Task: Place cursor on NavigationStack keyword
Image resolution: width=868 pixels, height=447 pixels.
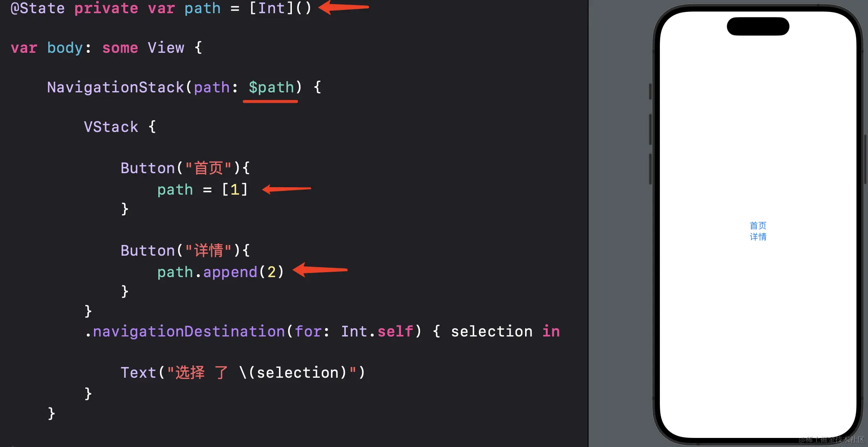Action: pyautogui.click(x=115, y=87)
